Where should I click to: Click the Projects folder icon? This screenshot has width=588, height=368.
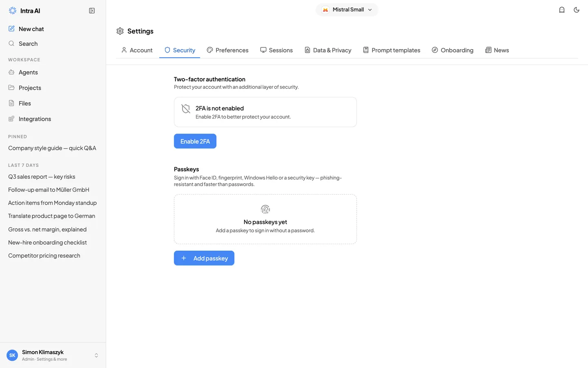tap(11, 88)
